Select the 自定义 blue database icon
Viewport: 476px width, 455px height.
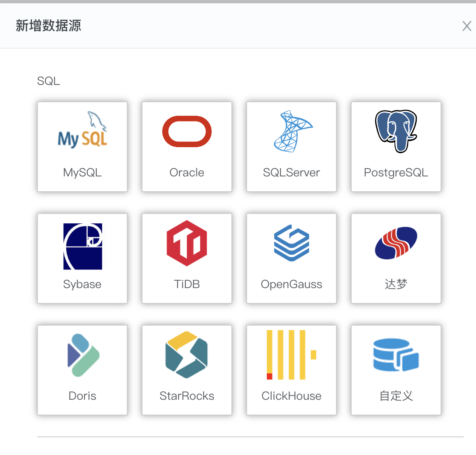tap(396, 355)
